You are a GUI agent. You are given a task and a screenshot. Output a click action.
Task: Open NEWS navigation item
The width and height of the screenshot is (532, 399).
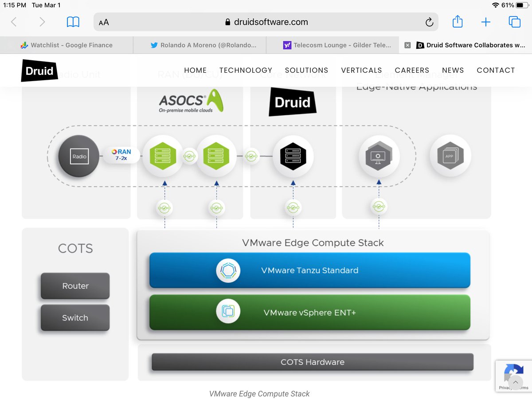(x=453, y=70)
